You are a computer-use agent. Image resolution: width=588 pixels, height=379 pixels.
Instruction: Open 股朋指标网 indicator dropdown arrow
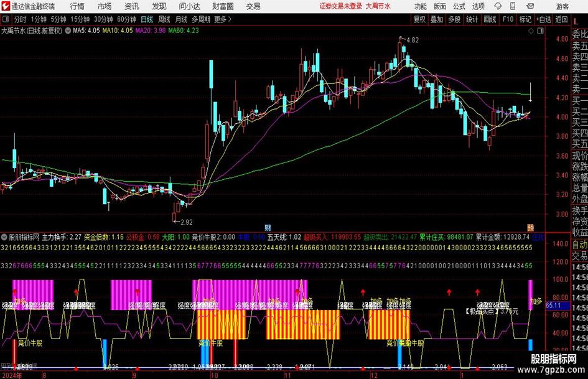4,237
